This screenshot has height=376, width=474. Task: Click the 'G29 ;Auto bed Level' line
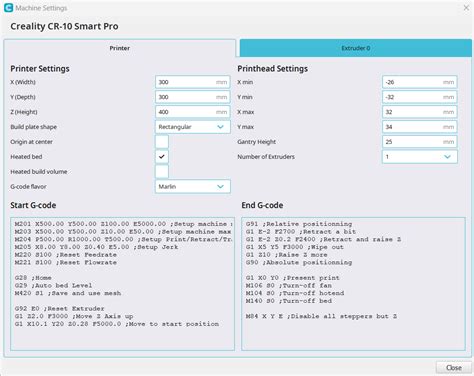(53, 285)
